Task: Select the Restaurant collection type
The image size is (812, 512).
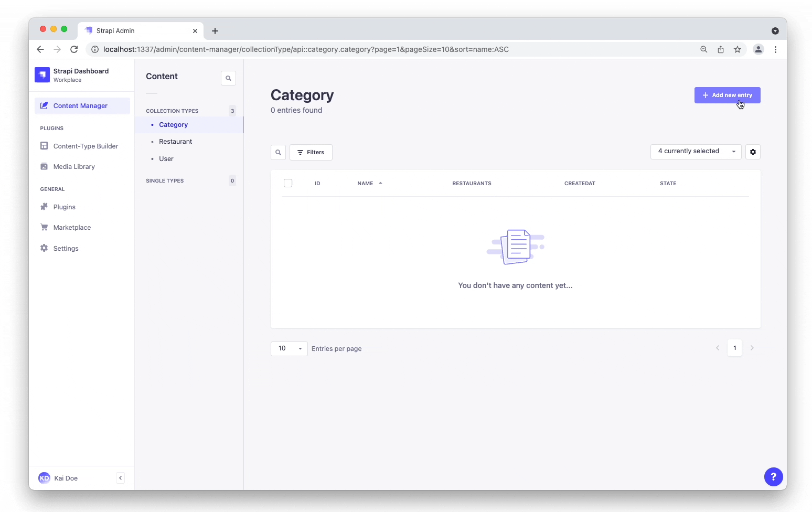Action: (x=175, y=141)
